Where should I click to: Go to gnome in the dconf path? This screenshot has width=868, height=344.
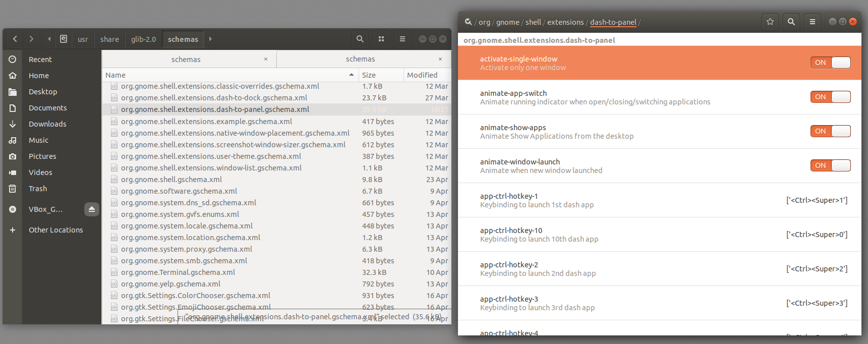click(508, 22)
